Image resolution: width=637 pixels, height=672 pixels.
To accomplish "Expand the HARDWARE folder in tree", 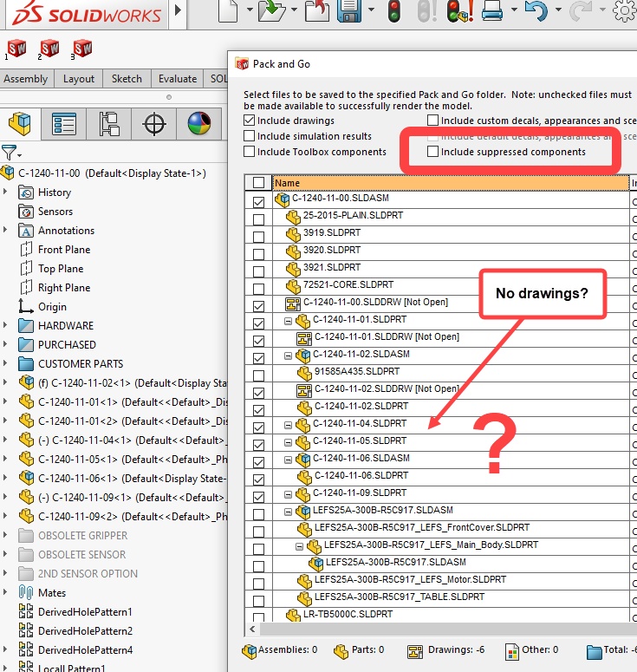I will pos(5,325).
